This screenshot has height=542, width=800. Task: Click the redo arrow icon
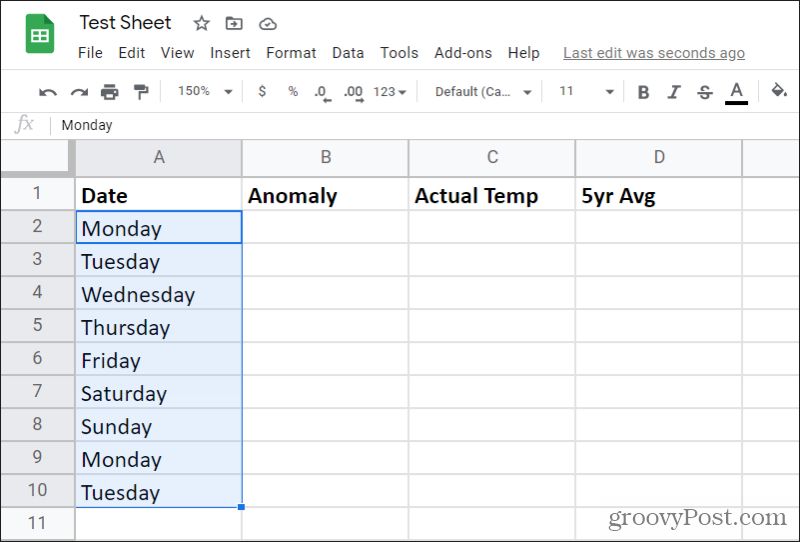[x=79, y=92]
